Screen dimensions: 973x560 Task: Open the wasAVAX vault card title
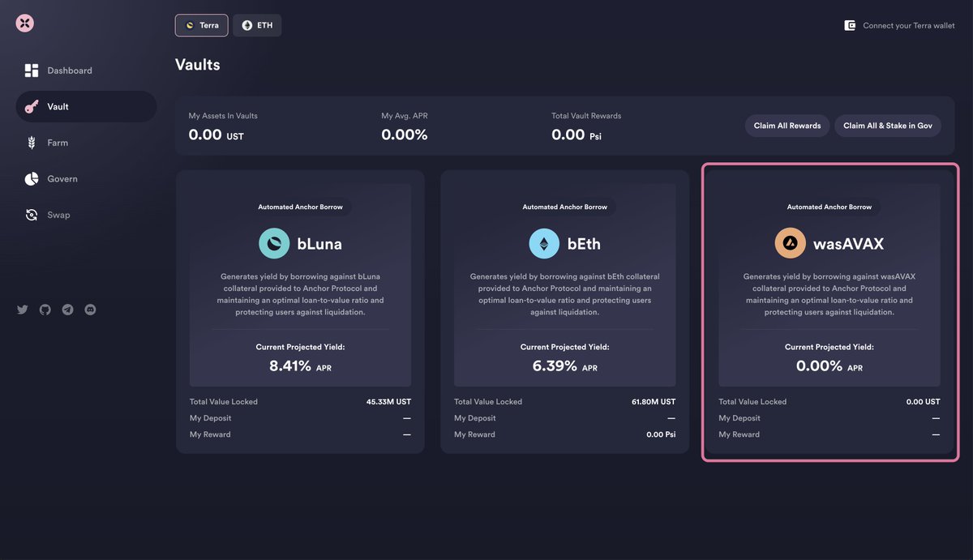pyautogui.click(x=849, y=243)
